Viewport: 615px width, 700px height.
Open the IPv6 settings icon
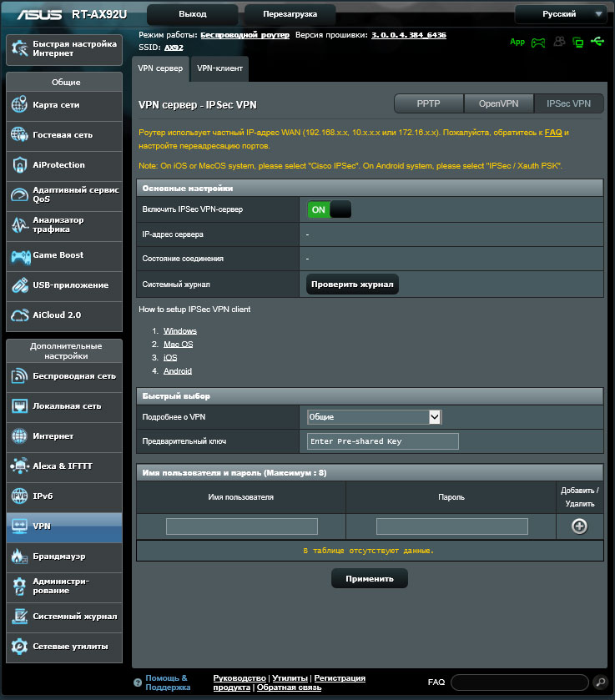coord(19,496)
